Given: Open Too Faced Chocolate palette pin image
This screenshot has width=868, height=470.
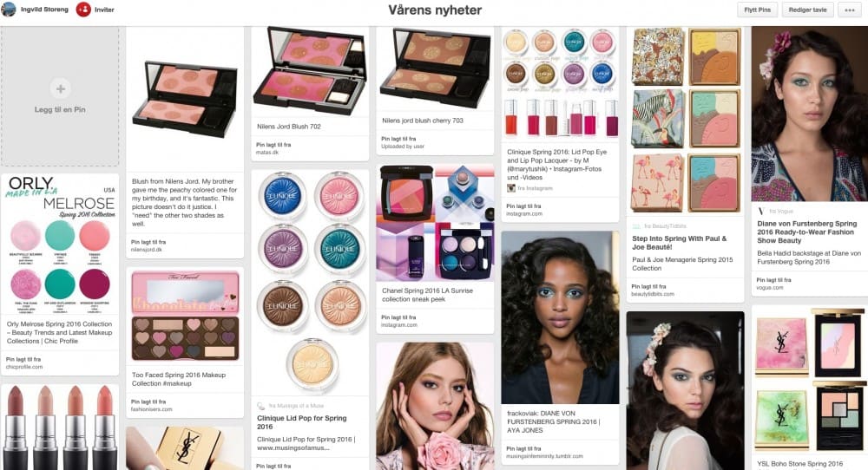Looking at the screenshot, I should (x=185, y=315).
